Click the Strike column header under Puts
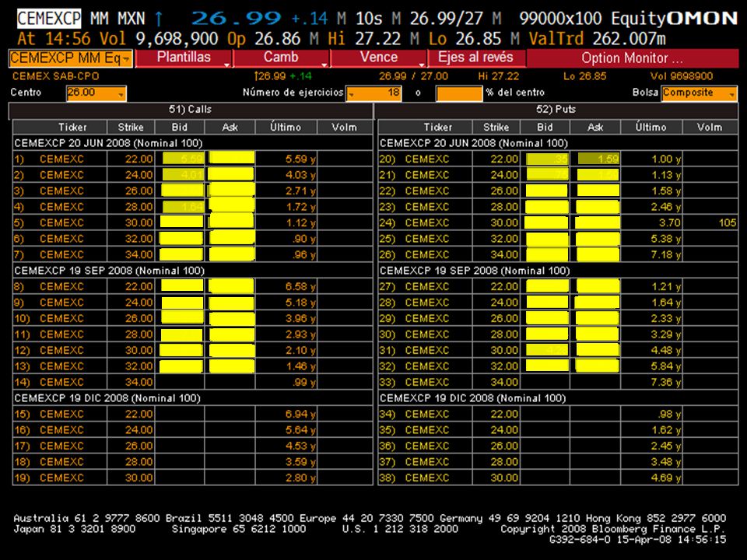This screenshot has width=747, height=560. click(496, 127)
